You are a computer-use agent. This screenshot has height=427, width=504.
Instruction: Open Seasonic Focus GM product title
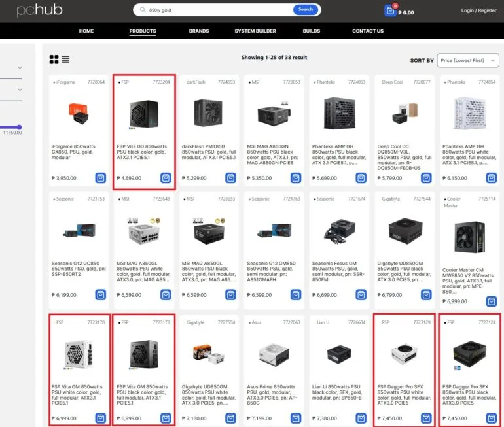(x=338, y=271)
